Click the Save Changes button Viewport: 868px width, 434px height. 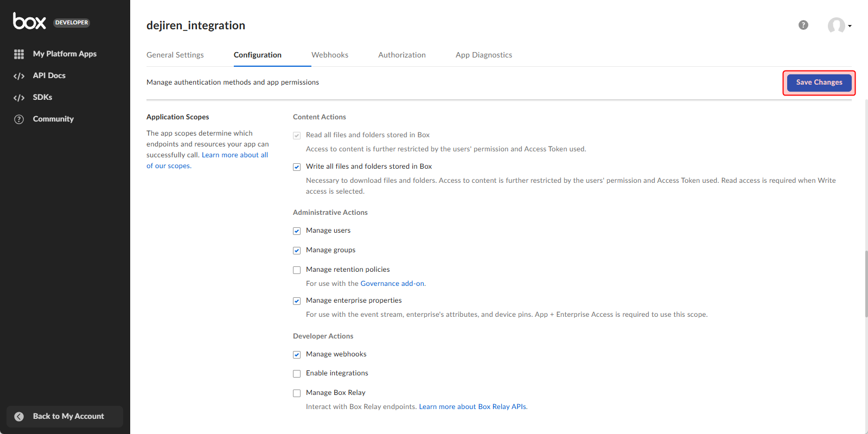click(x=819, y=82)
